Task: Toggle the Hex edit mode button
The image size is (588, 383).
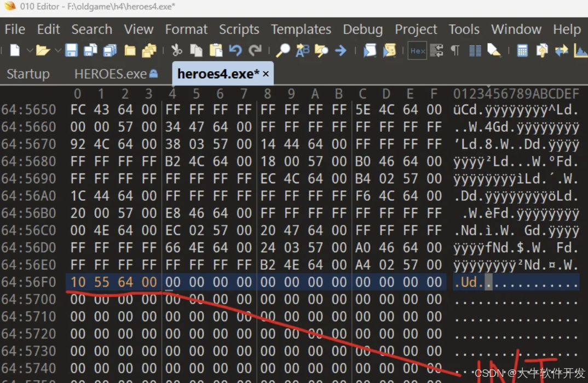Action: click(417, 50)
